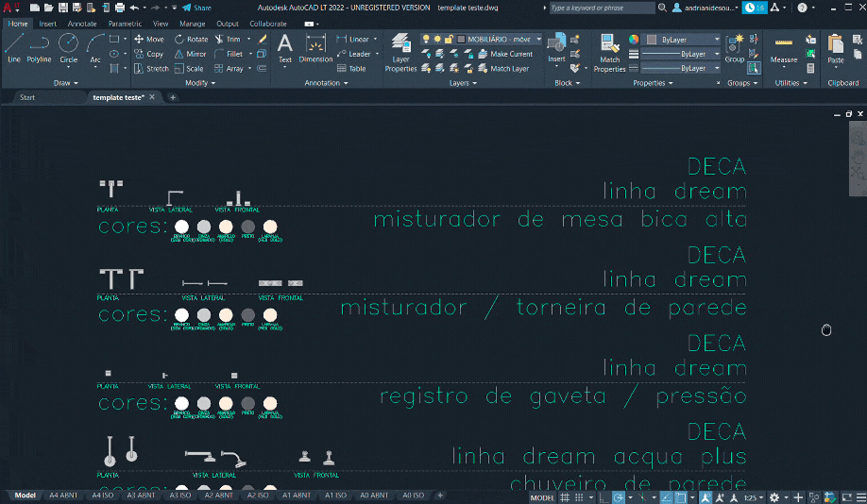Open the MOBILIÁRIO layer dropdown
Image resolution: width=867 pixels, height=504 pixels.
pos(538,40)
